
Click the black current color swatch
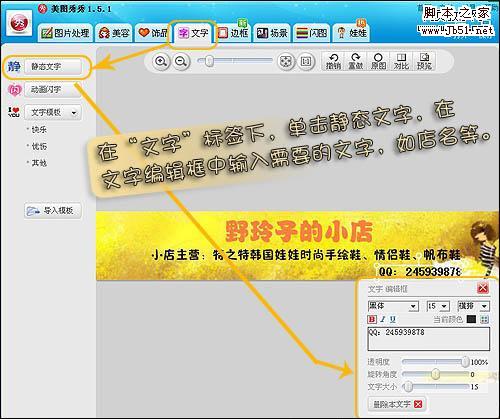(x=471, y=319)
